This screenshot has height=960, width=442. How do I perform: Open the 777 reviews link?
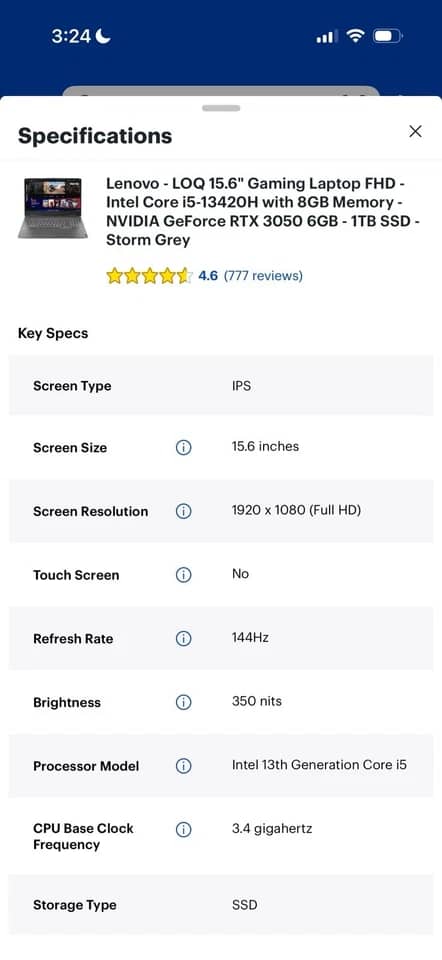pyautogui.click(x=263, y=276)
